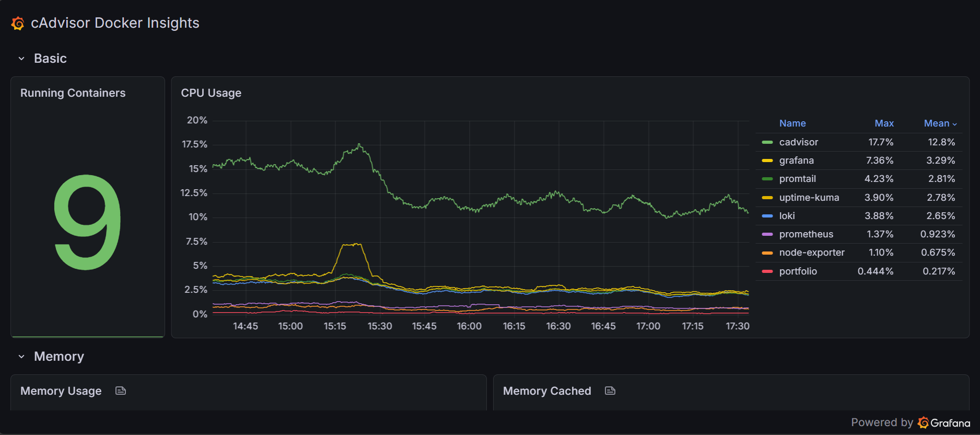
Task: Collapse the Basic row chevron
Action: (21, 59)
